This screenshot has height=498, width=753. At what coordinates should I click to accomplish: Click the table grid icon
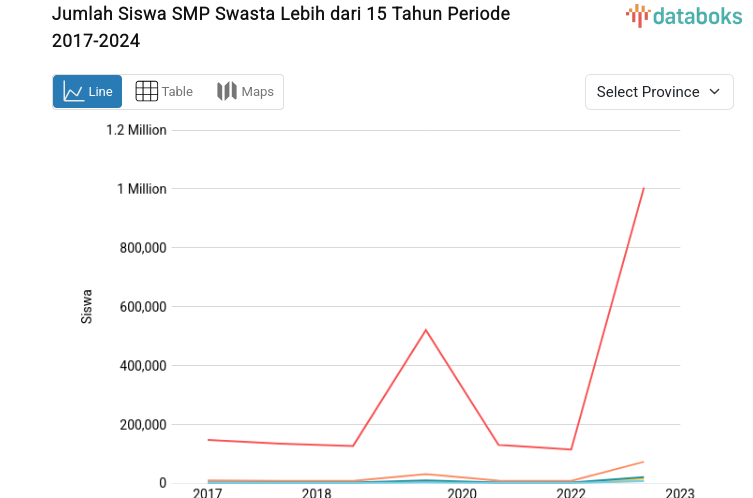pos(146,92)
